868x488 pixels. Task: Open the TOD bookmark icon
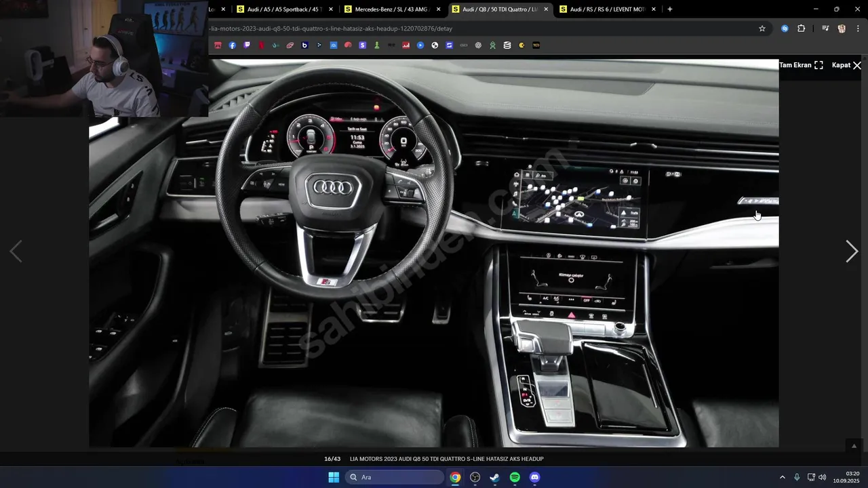[536, 45]
